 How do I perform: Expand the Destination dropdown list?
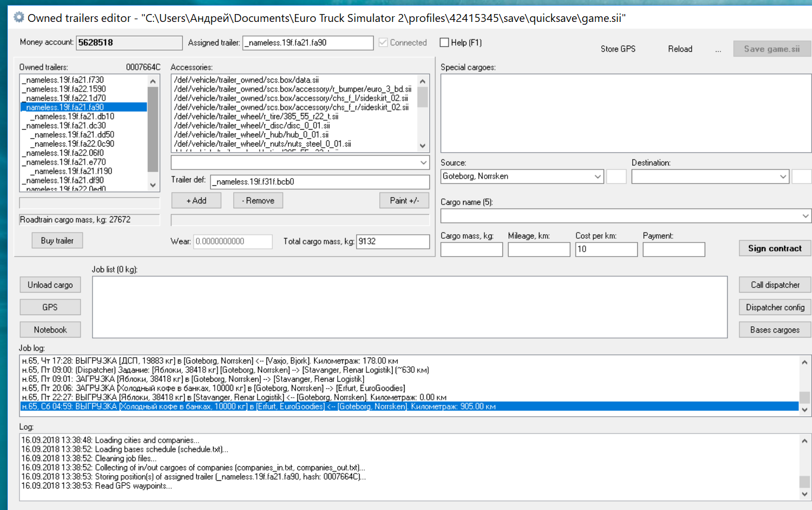pos(783,176)
